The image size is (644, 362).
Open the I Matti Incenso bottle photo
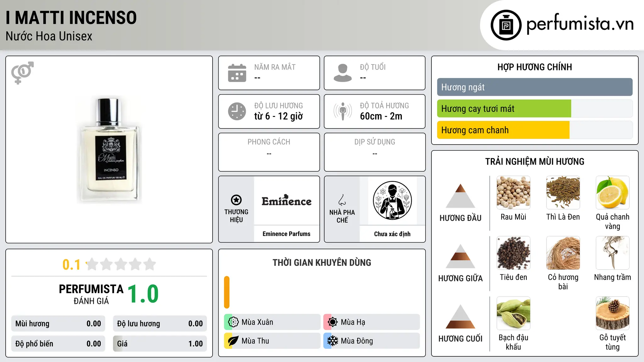pyautogui.click(x=109, y=150)
